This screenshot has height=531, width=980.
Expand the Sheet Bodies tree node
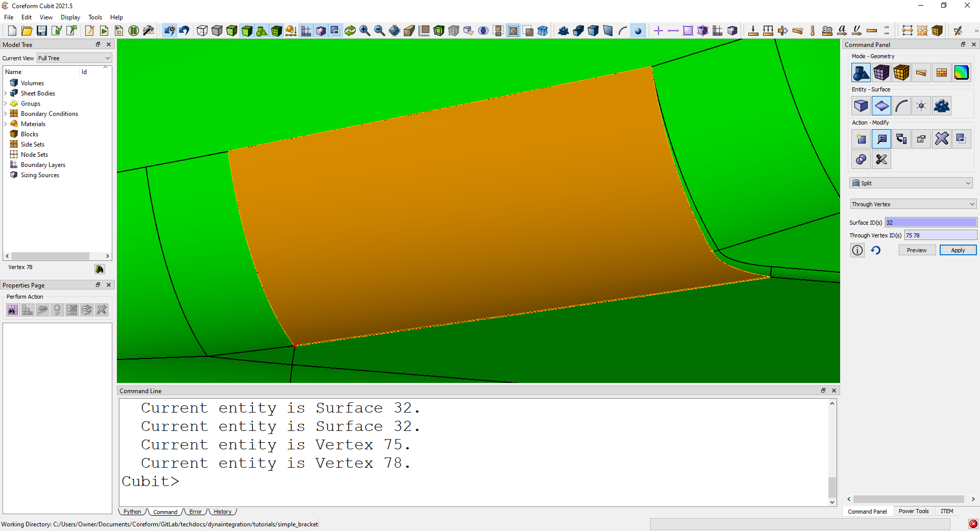(6, 93)
